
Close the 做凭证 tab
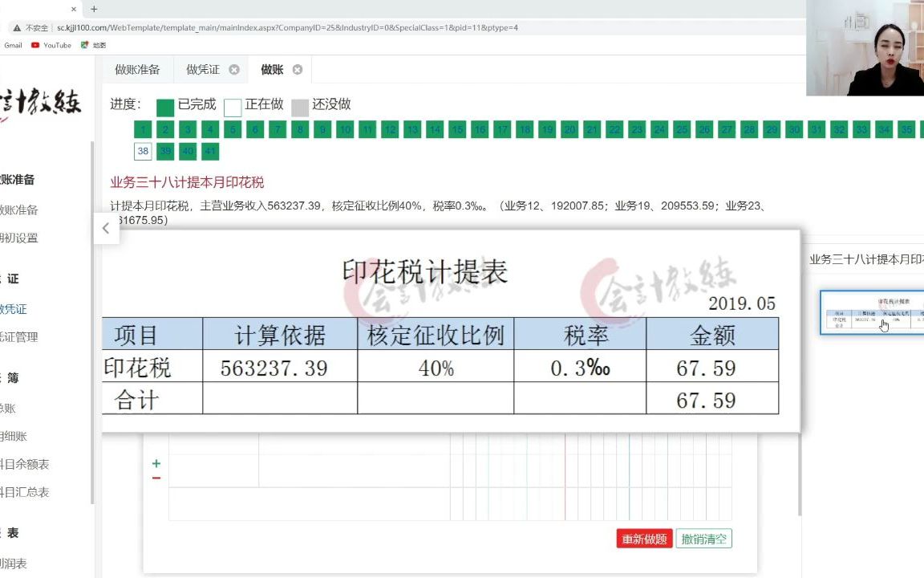[x=233, y=70]
